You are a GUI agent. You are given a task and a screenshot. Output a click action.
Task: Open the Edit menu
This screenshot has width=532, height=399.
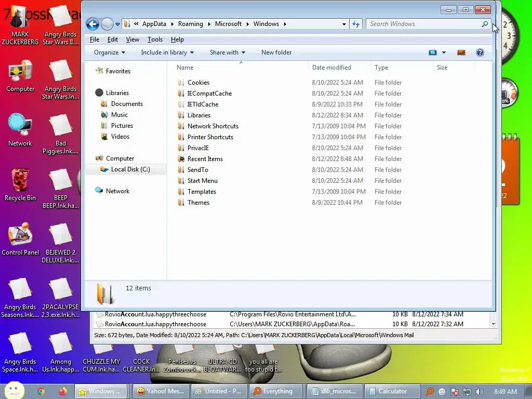[112, 39]
